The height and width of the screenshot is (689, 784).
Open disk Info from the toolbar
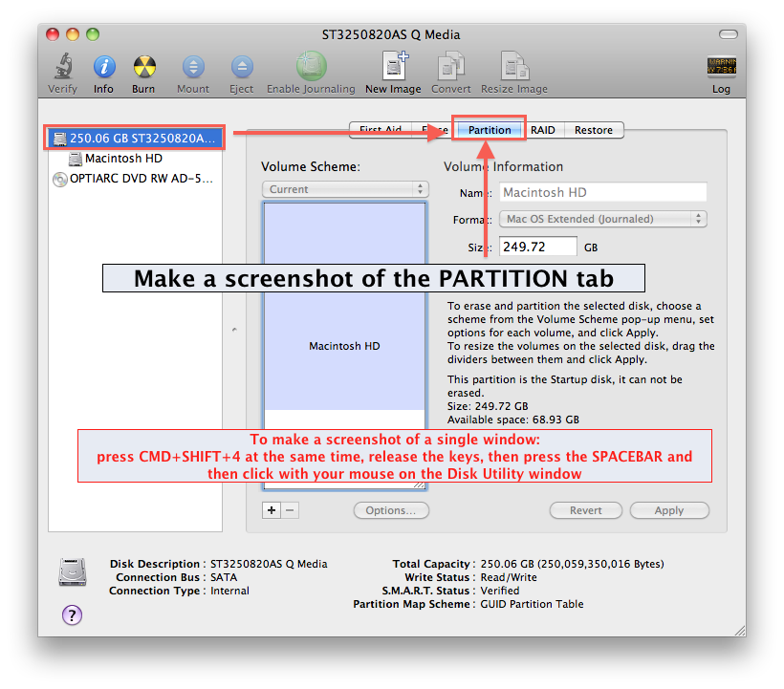pyautogui.click(x=104, y=66)
